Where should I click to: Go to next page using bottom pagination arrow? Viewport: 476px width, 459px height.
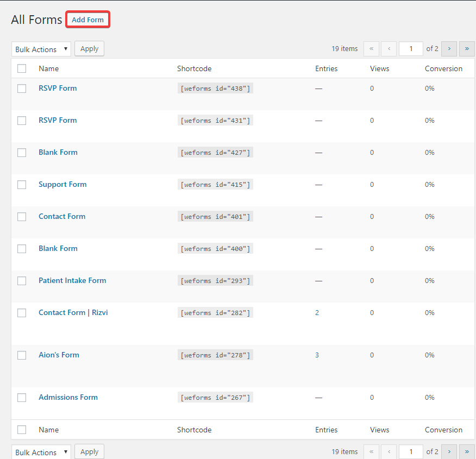[x=449, y=452]
